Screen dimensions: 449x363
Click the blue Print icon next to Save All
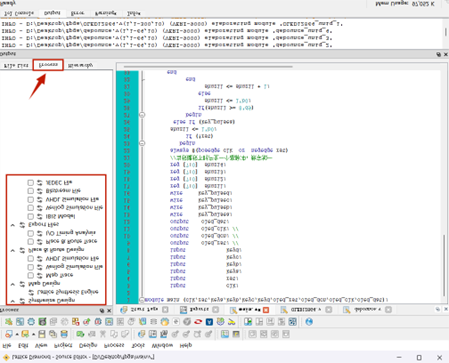tap(64, 334)
